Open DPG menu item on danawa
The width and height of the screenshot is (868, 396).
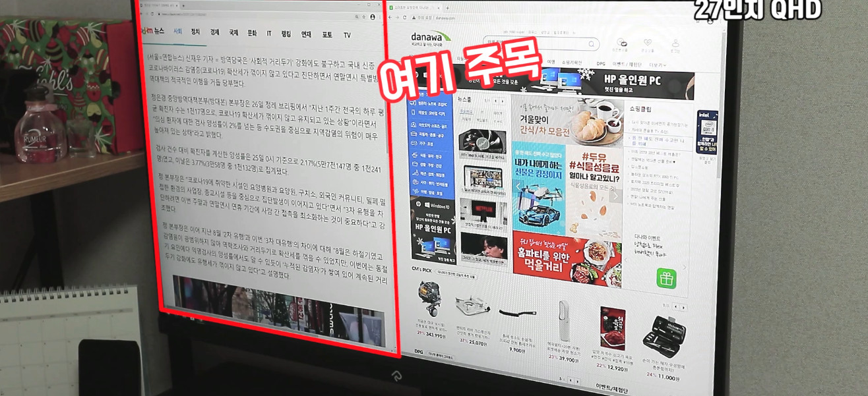600,64
